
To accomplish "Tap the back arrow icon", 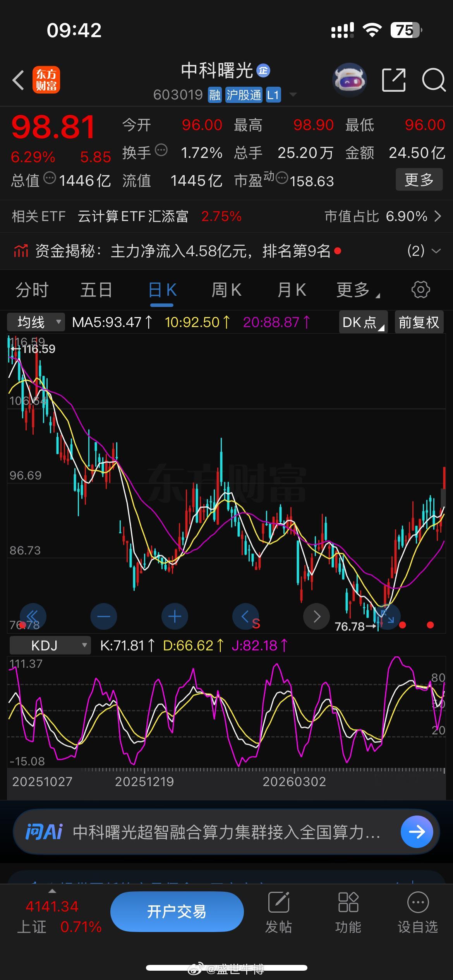I will [18, 80].
